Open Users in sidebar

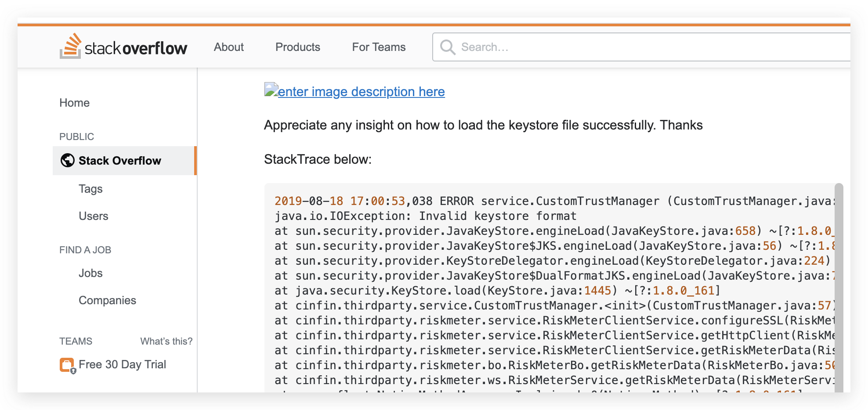pyautogui.click(x=94, y=216)
